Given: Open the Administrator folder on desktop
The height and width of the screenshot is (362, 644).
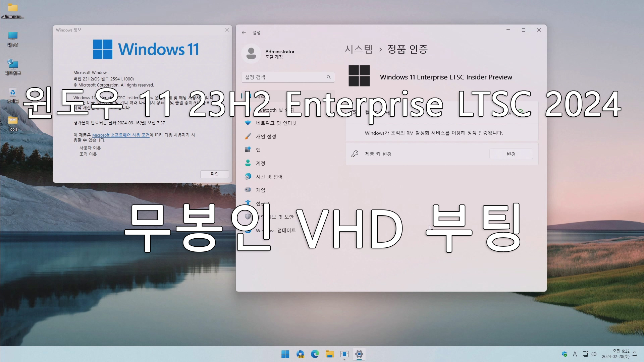Looking at the screenshot, I should coord(12,10).
